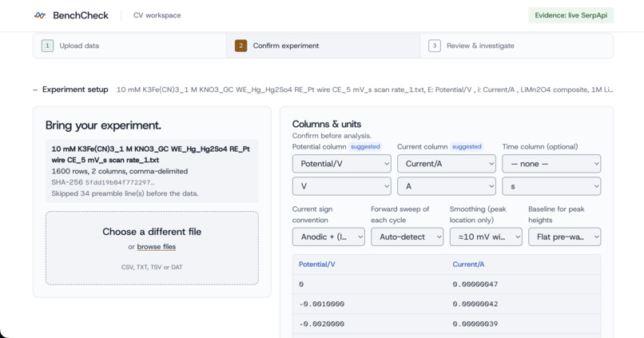The height and width of the screenshot is (338, 644).
Task: Click the Potential/V table header
Action: click(x=316, y=264)
